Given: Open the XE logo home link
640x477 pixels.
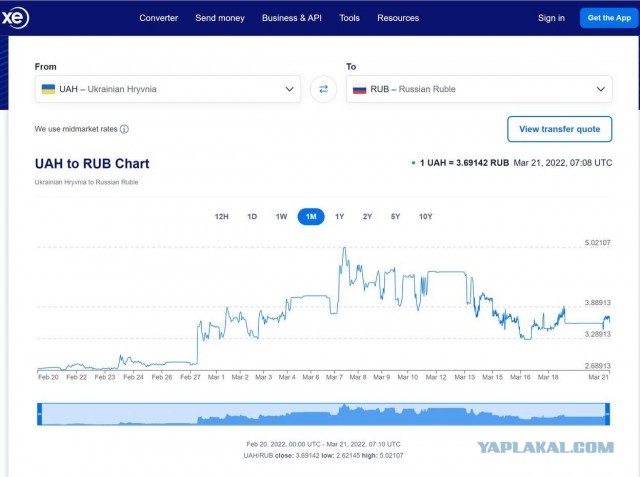Looking at the screenshot, I should 15,18.
